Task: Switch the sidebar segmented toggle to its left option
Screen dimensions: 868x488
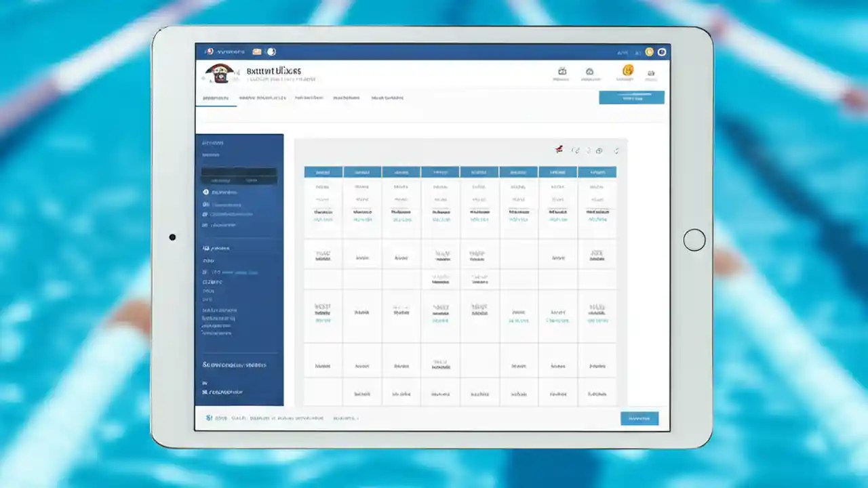Action: point(222,180)
